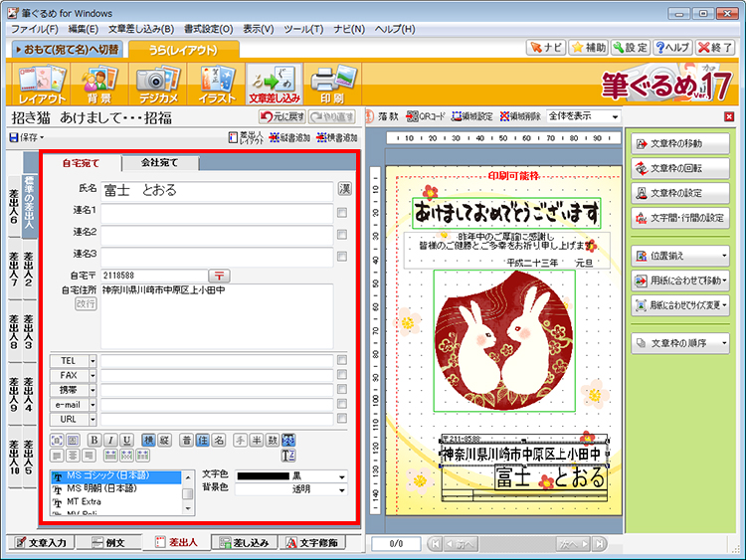Check the 携帯 row checkbox
The height and width of the screenshot is (560, 746).
click(x=342, y=389)
